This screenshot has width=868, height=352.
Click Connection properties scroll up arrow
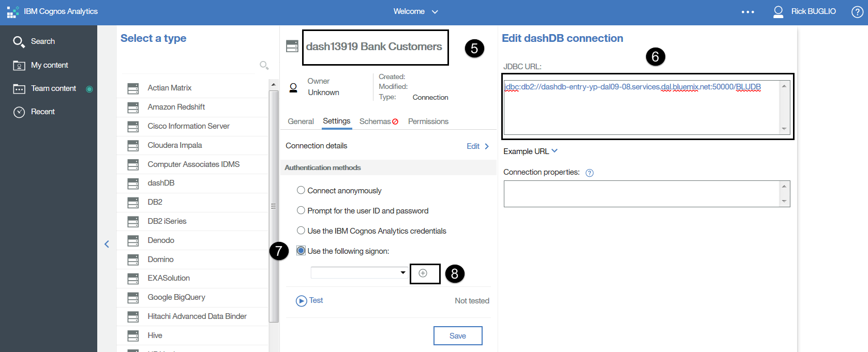click(x=784, y=187)
